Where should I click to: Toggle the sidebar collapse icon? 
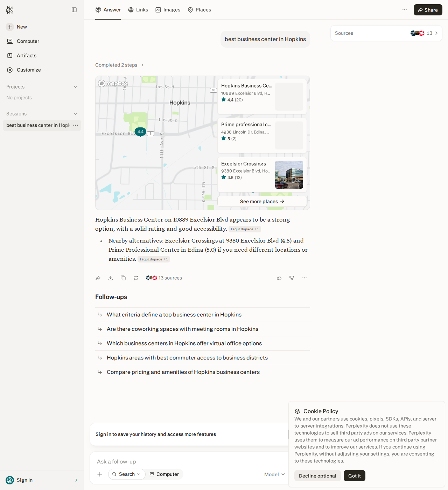point(74,10)
